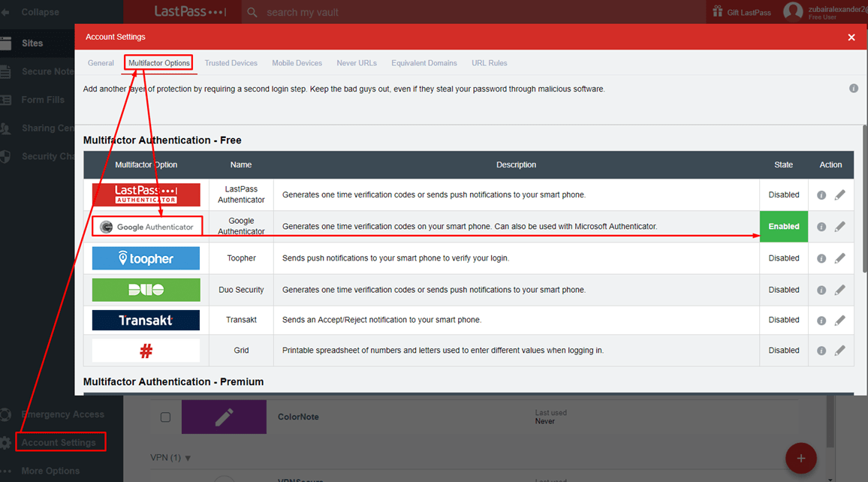
Task: Open the zubairalexander username menu
Action: pyautogui.click(x=837, y=10)
